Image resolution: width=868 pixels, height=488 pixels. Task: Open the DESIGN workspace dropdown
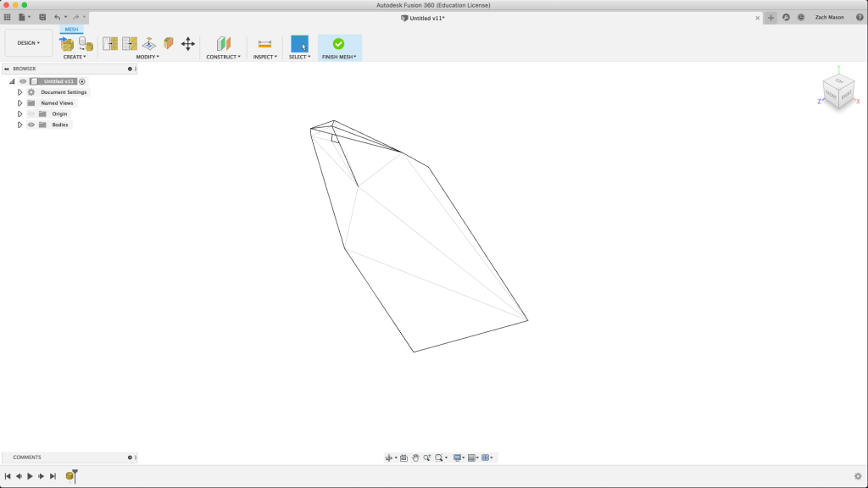29,42
